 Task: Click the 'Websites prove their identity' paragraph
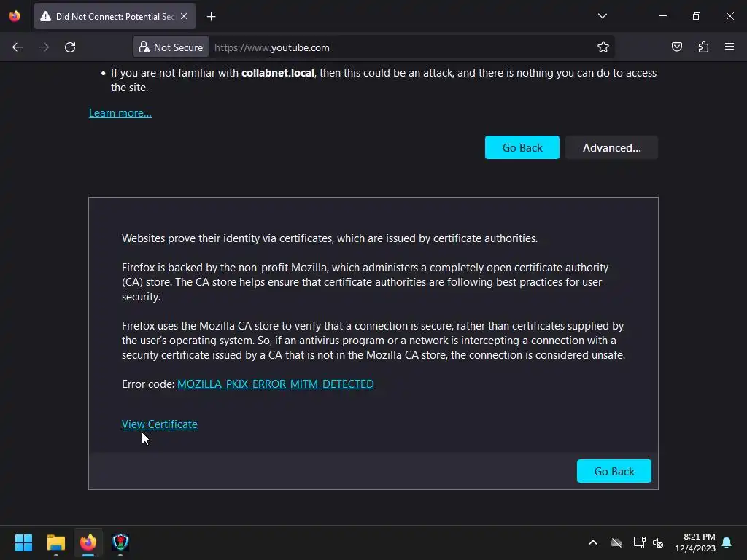point(330,238)
